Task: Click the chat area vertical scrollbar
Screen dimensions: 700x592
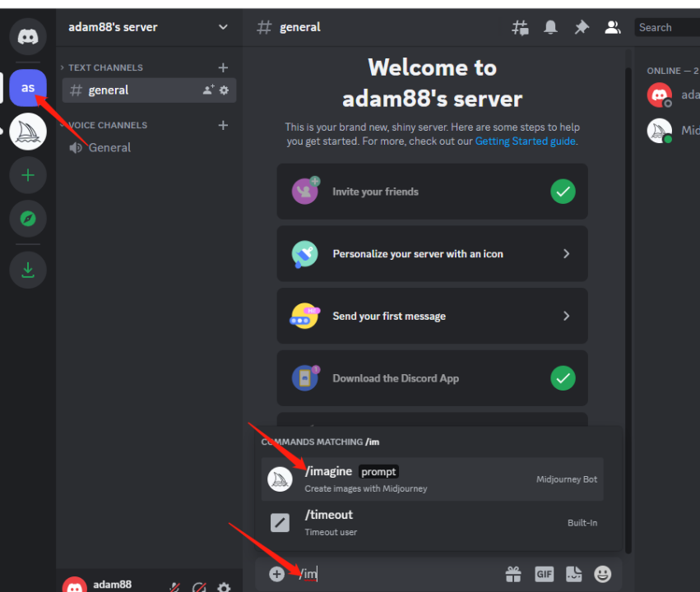Action: (628, 310)
